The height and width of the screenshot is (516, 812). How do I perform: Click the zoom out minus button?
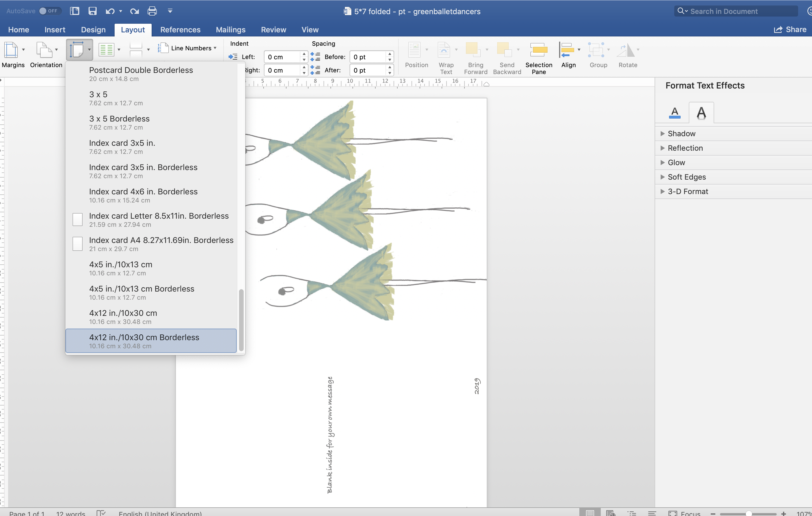tap(713, 513)
